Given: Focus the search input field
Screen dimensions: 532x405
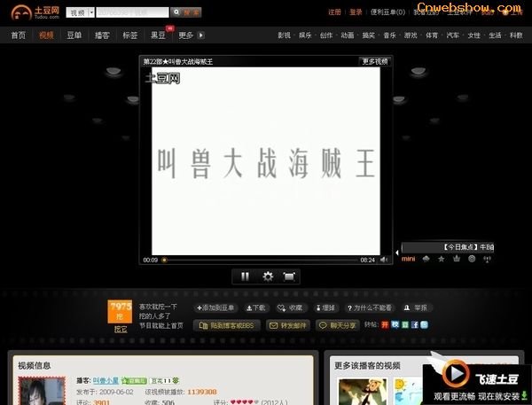Looking at the screenshot, I should pyautogui.click(x=132, y=12).
